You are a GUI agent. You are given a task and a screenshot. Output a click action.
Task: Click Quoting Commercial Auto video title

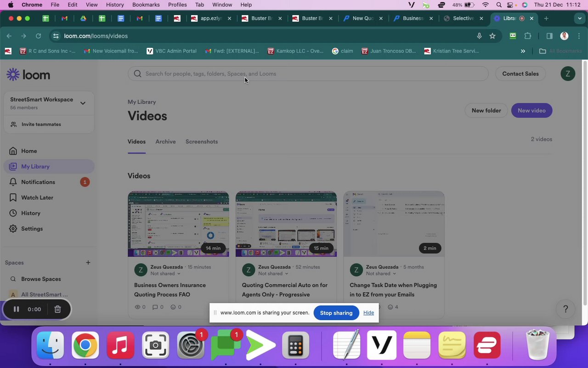coord(285,290)
